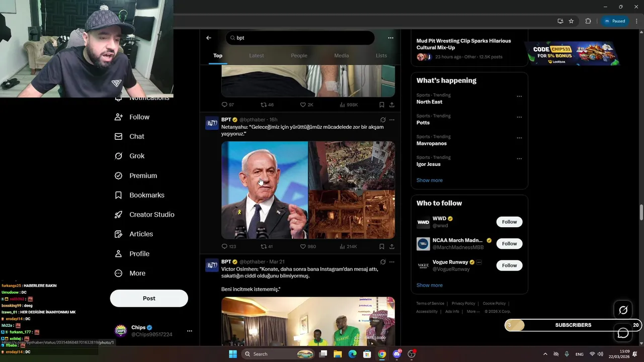
Task: Open Google Chrome from the taskbar
Action: tap(382, 354)
